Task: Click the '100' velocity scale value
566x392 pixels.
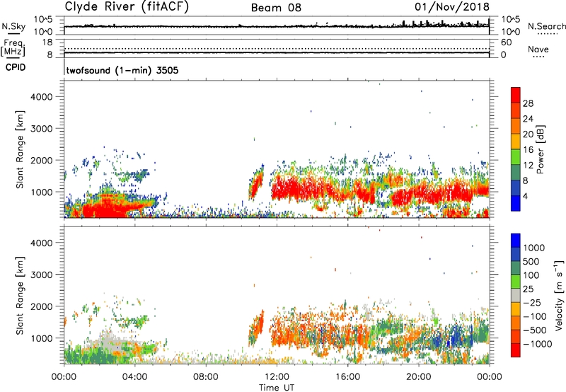Action: click(x=531, y=275)
